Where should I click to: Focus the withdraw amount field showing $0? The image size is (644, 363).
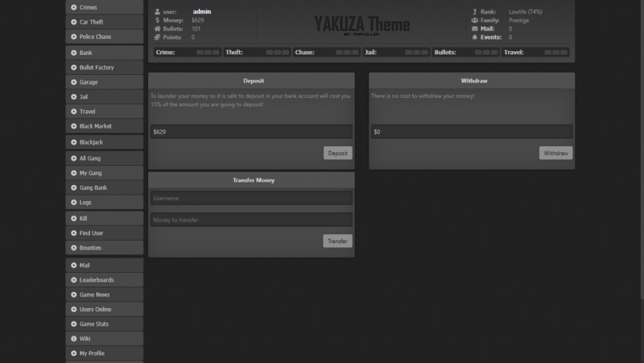(471, 132)
